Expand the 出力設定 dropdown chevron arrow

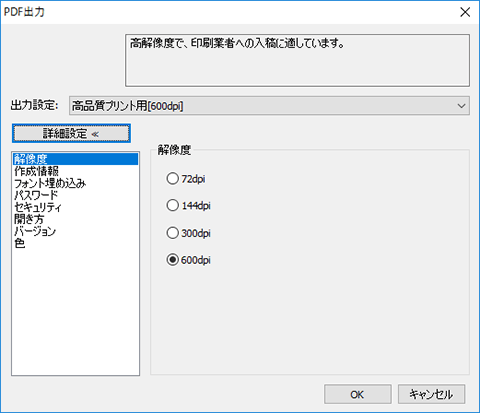[462, 106]
